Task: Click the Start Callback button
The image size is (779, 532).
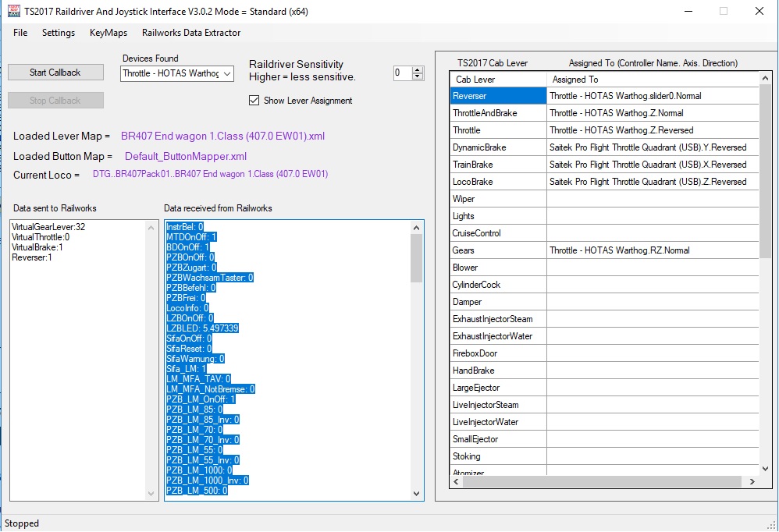Action: pos(55,73)
